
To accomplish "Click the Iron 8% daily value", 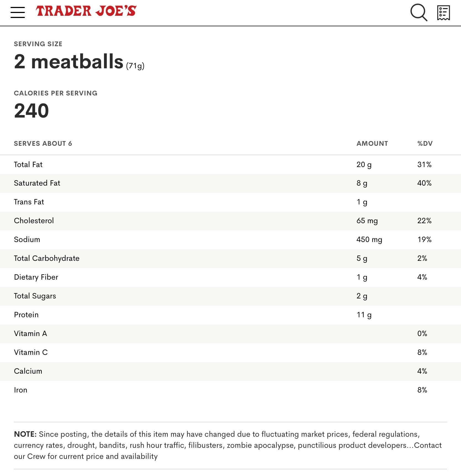I will point(422,390).
